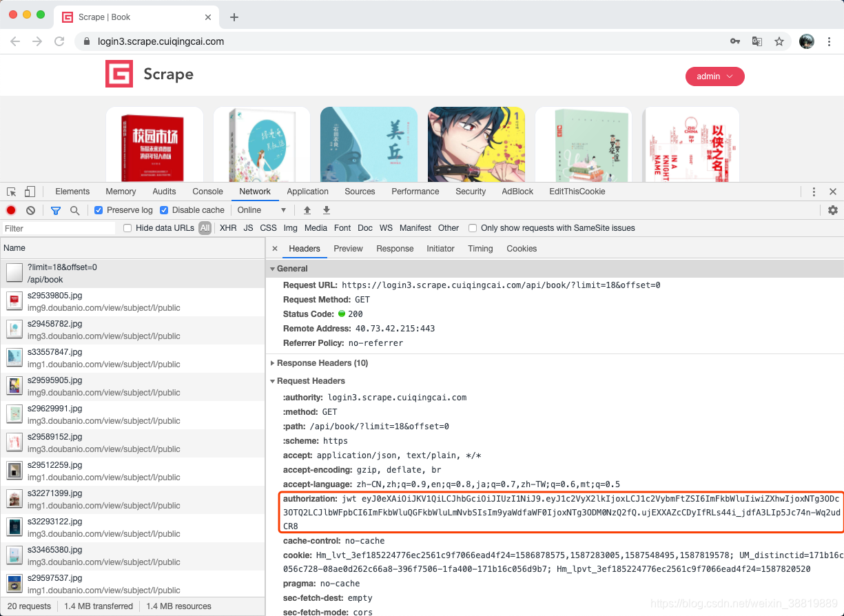Image resolution: width=844 pixels, height=616 pixels.
Task: Open the Cookies tab of request
Action: pos(522,249)
